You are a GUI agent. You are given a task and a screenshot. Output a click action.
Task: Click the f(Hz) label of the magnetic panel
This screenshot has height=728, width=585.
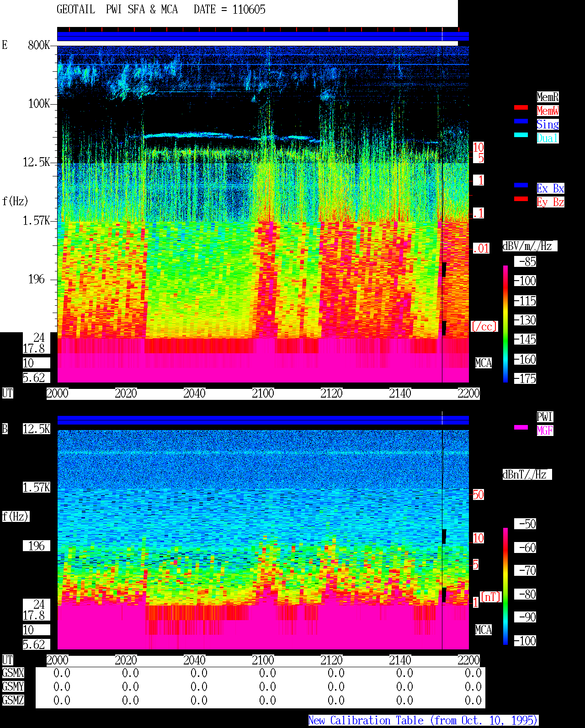(16, 516)
